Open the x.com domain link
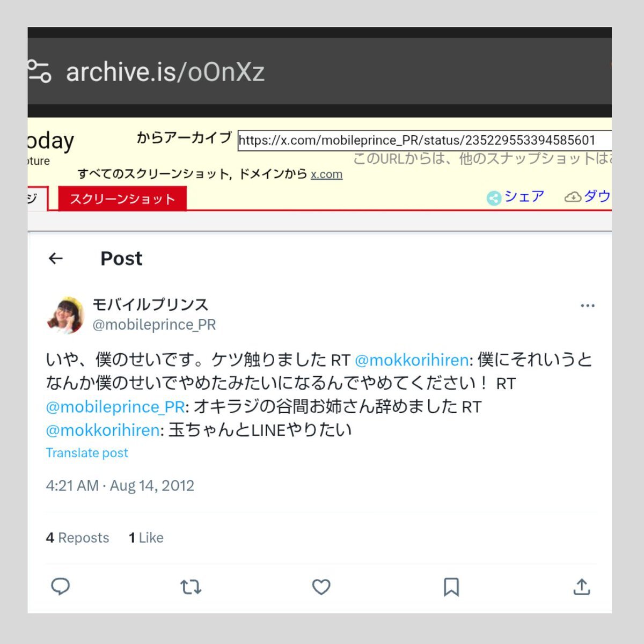The image size is (644, 644). coord(326,174)
